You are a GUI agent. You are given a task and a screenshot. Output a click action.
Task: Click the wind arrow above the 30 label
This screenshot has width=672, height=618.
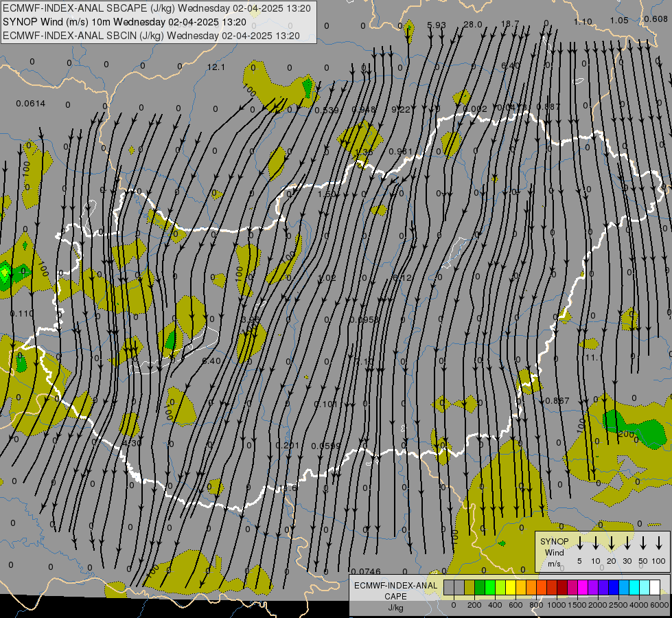pyautogui.click(x=627, y=544)
